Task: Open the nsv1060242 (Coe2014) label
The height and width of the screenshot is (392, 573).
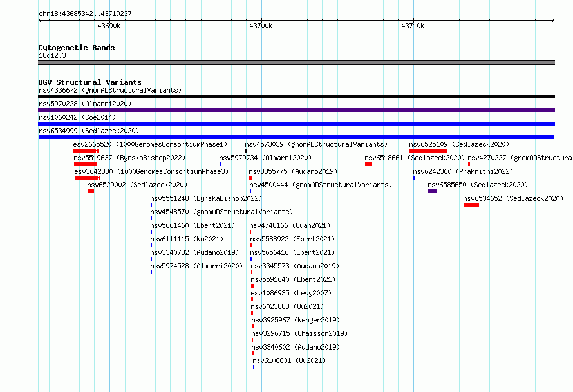Action: (77, 117)
